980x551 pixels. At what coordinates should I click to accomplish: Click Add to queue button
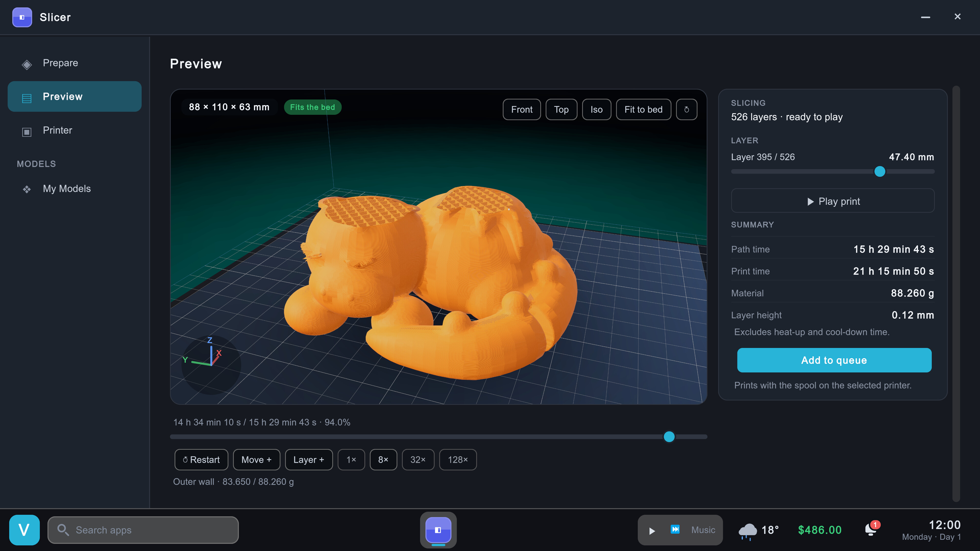coord(834,360)
